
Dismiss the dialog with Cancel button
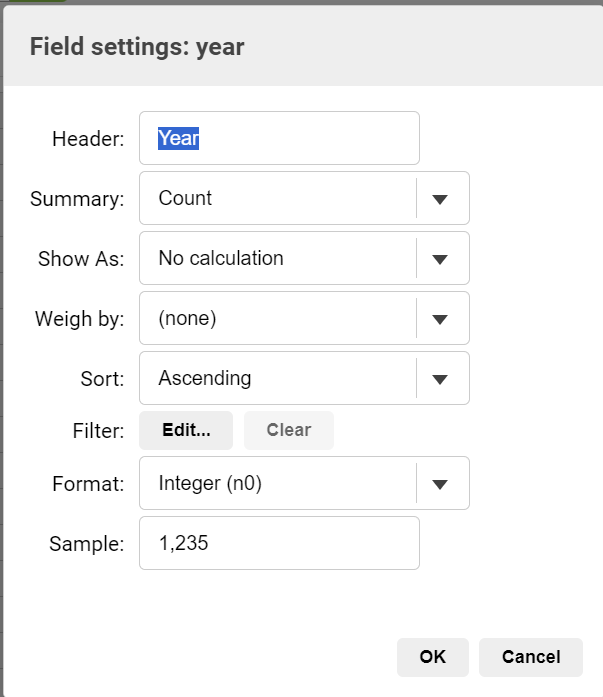(530, 657)
